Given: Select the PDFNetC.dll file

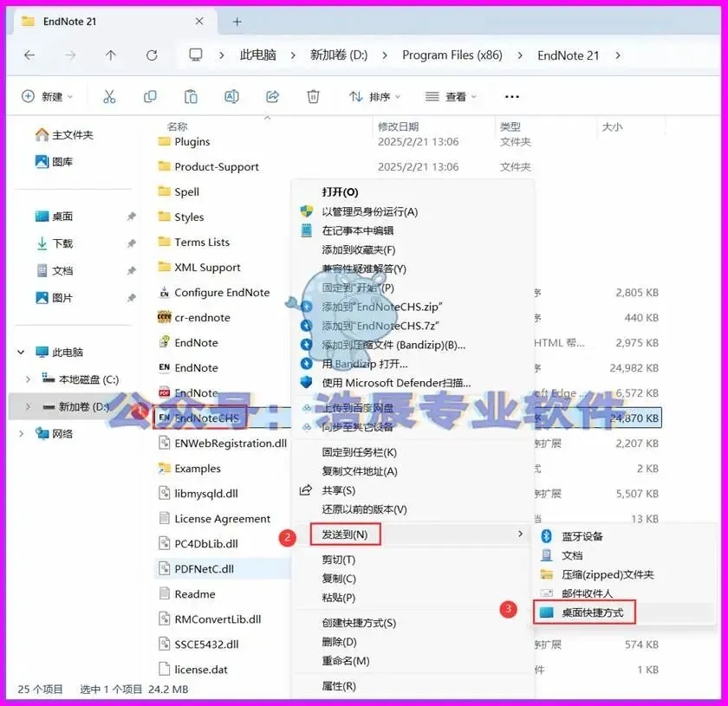Looking at the screenshot, I should click(x=196, y=569).
